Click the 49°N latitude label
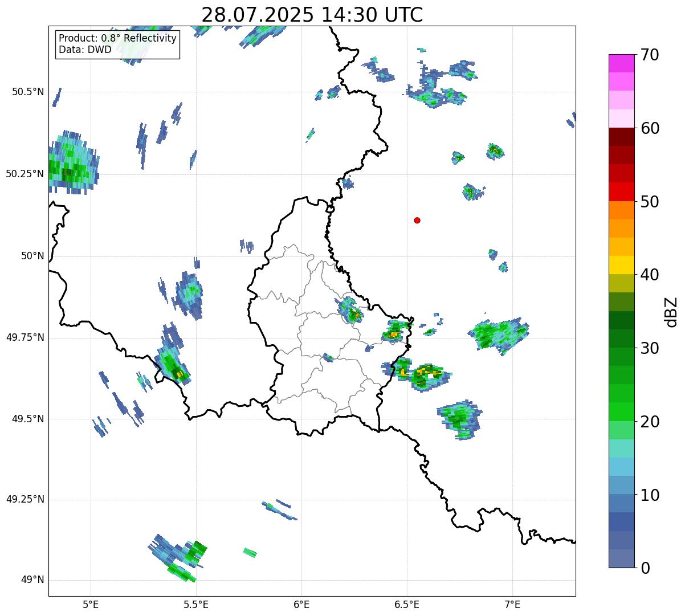This screenshot has height=616, width=685. tap(32, 580)
